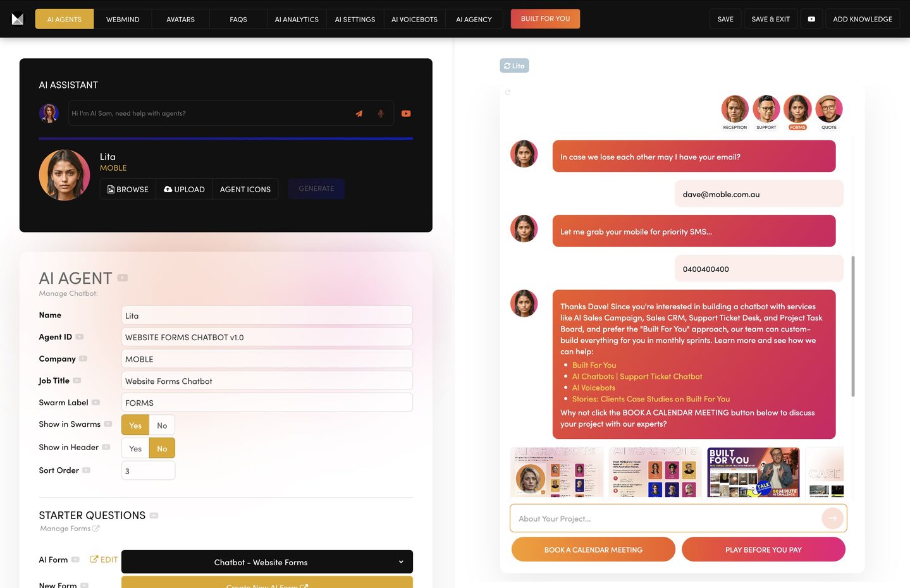Click the Lita refresh badge
Viewport: 910px width, 588px height.
514,66
